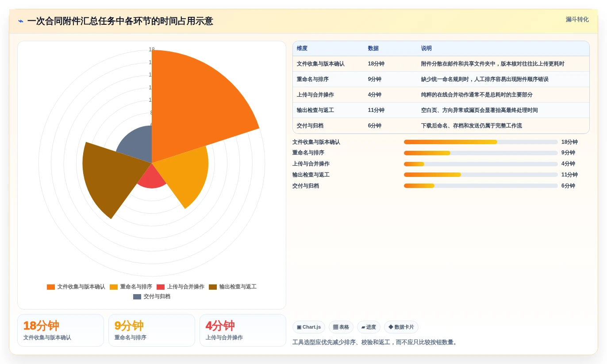This screenshot has height=364, width=607.
Task: Click the axis label 18 on chart
Action: pyautogui.click(x=152, y=50)
